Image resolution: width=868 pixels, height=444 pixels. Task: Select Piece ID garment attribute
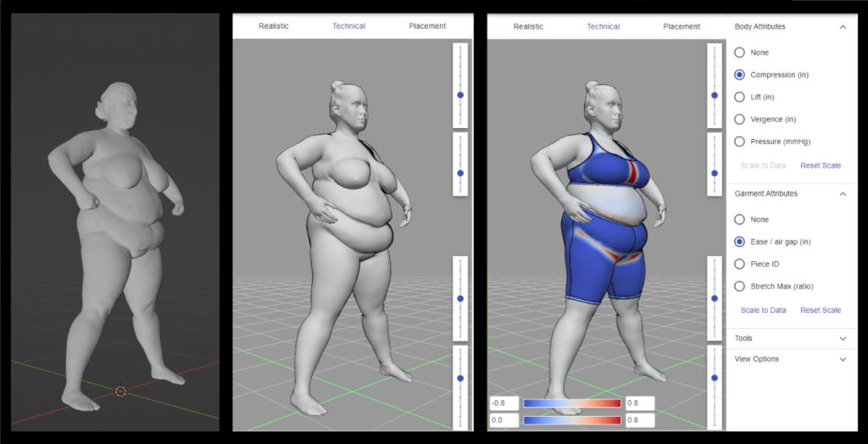739,264
